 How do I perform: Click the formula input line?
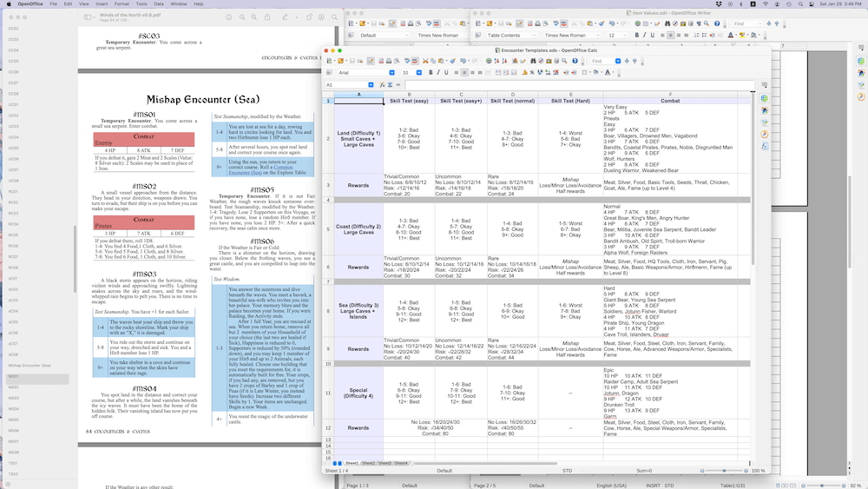tap(564, 85)
